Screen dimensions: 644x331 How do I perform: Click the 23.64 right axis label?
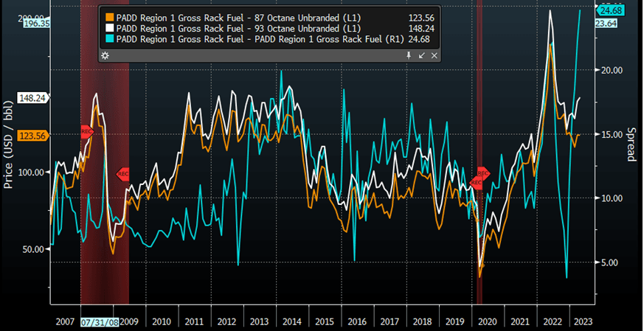coord(606,24)
